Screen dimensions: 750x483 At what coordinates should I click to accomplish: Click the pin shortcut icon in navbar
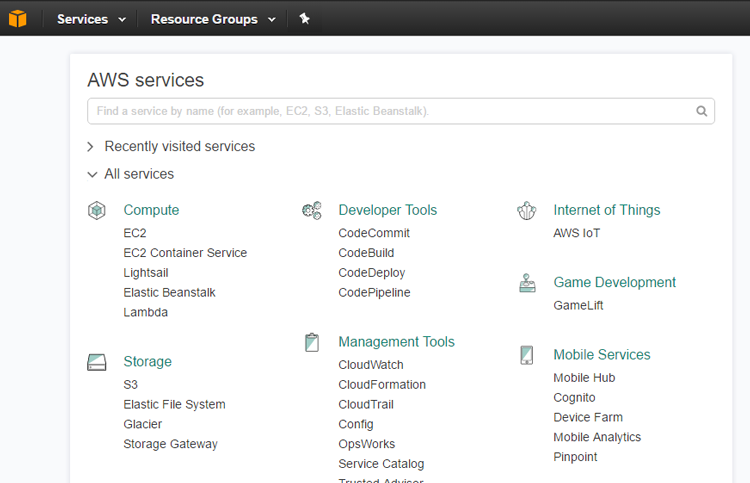pyautogui.click(x=305, y=18)
